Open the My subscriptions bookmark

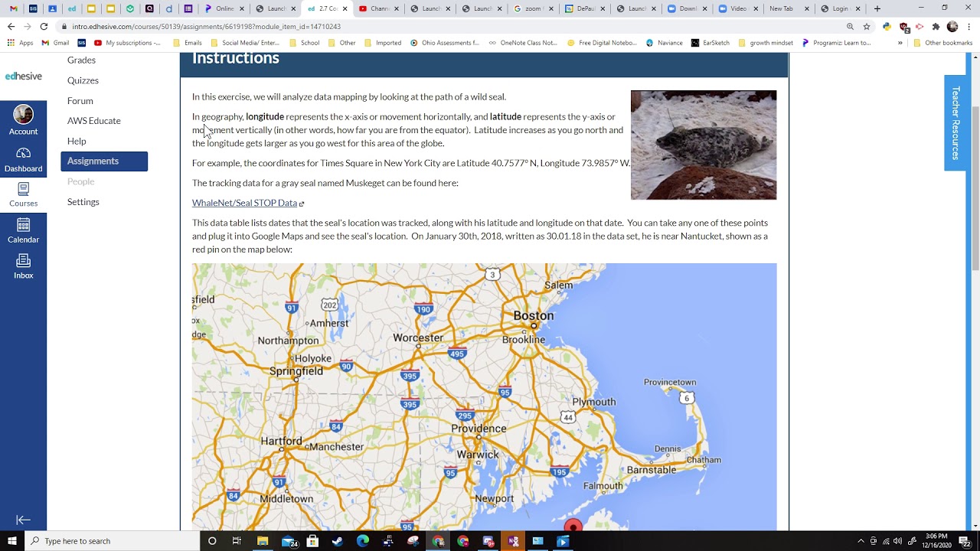(127, 43)
